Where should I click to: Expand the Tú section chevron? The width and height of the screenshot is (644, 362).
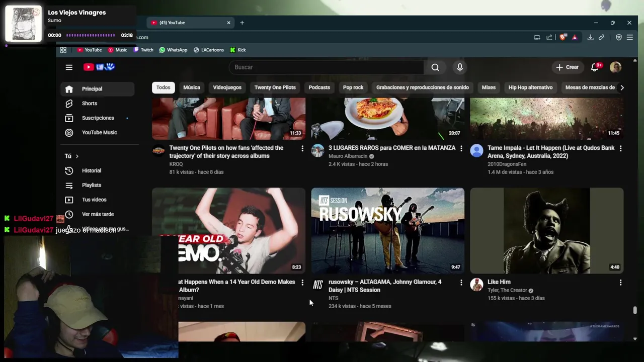pos(77,156)
